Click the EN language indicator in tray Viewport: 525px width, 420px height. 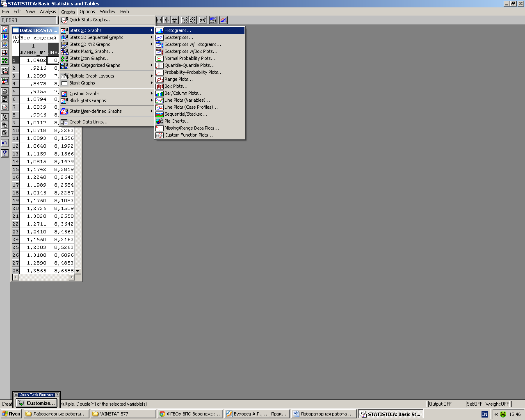(484, 414)
